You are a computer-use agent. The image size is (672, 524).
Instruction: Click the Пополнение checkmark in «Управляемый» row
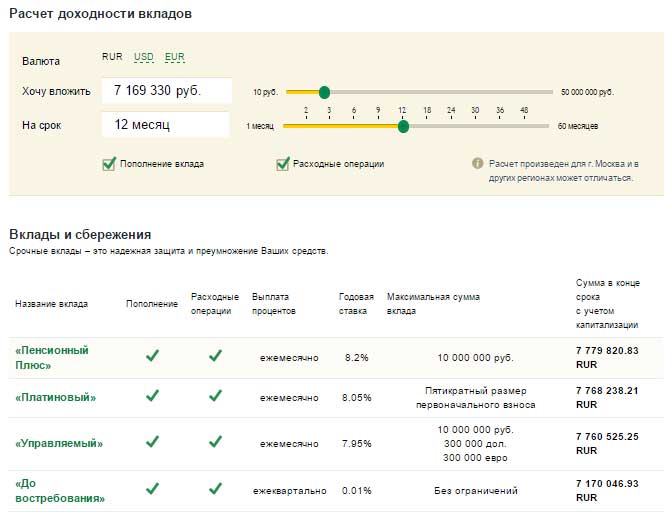(152, 442)
